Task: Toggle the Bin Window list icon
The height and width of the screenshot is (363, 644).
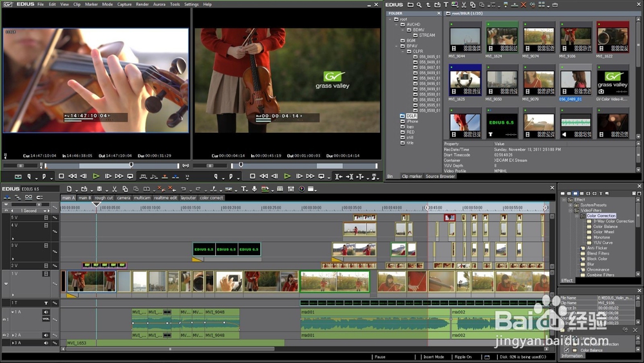Action: 279,189
